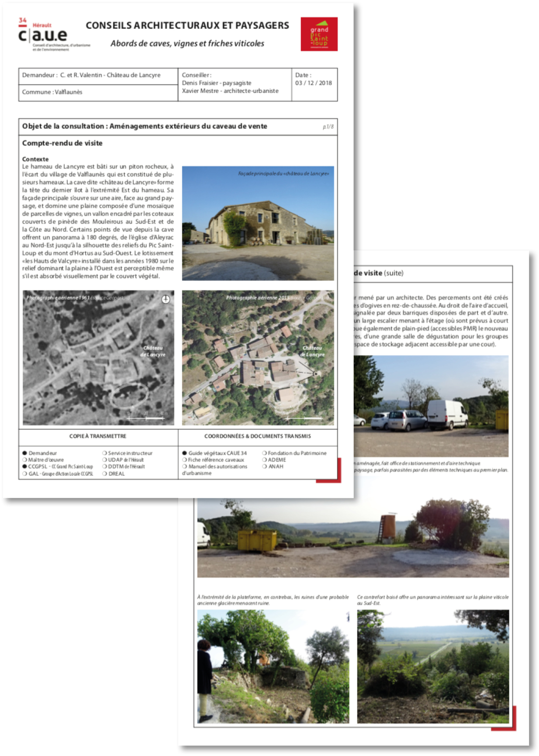Select the Maître d'œuvre option
Image resolution: width=539 pixels, height=756 pixels.
tap(25, 460)
